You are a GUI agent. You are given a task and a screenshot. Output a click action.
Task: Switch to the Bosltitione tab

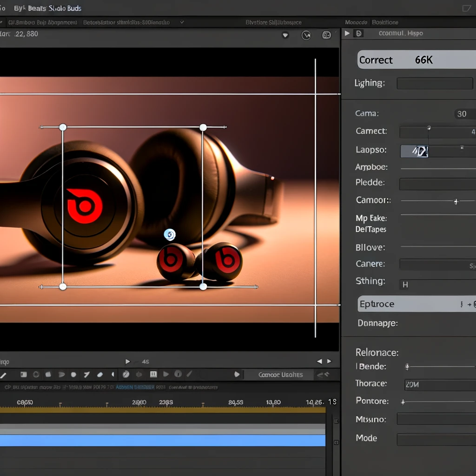(x=385, y=22)
